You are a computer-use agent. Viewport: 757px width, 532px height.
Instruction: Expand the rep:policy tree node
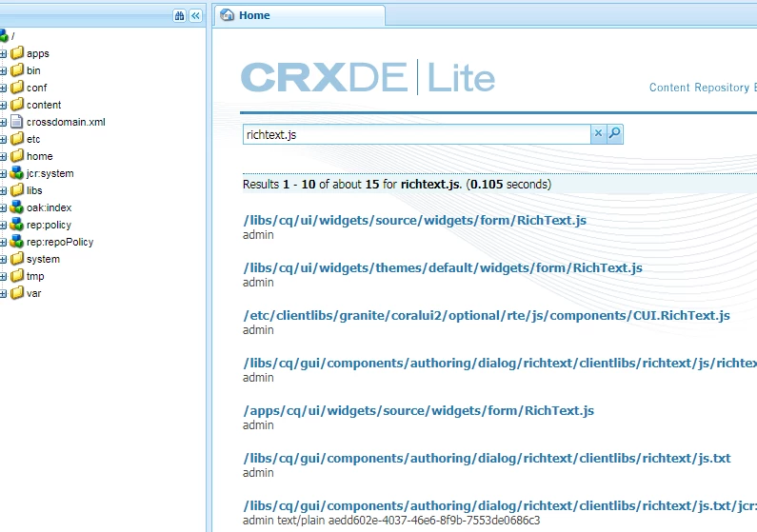pyautogui.click(x=3, y=226)
